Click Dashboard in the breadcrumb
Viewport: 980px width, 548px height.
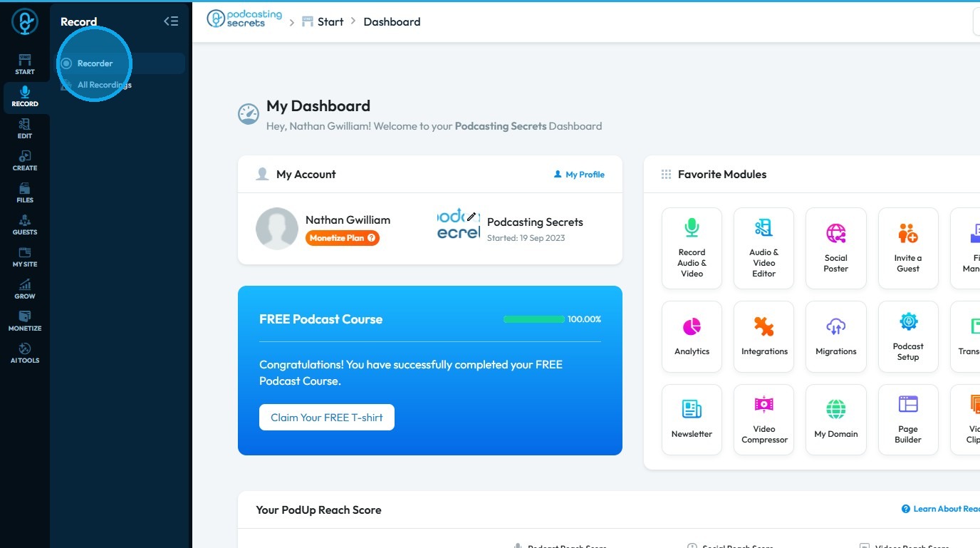coord(392,21)
